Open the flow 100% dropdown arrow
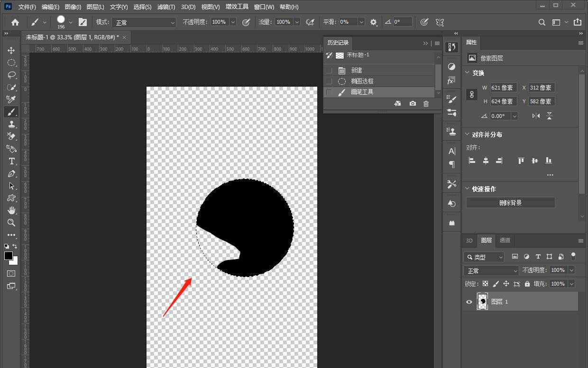The image size is (588, 368). pos(297,22)
